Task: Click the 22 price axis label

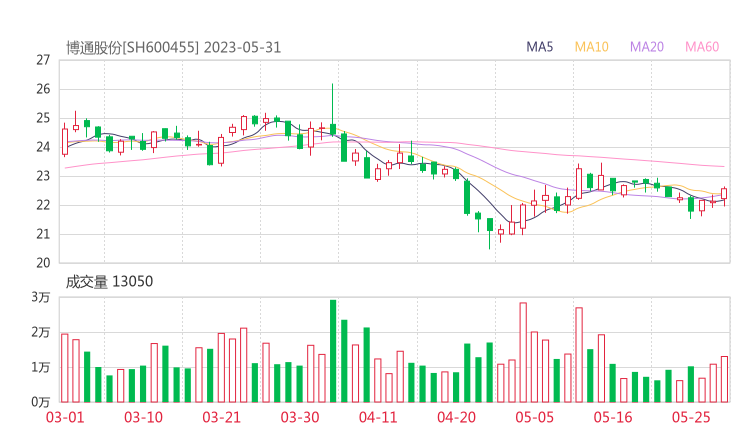Action: click(43, 205)
